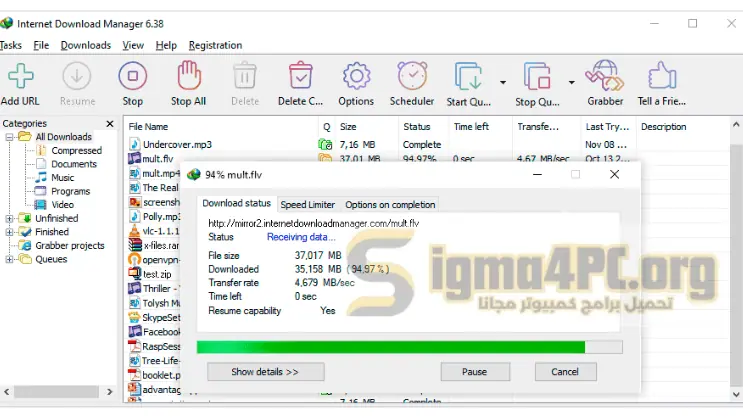Select Video category
743x418 pixels.
tap(63, 205)
